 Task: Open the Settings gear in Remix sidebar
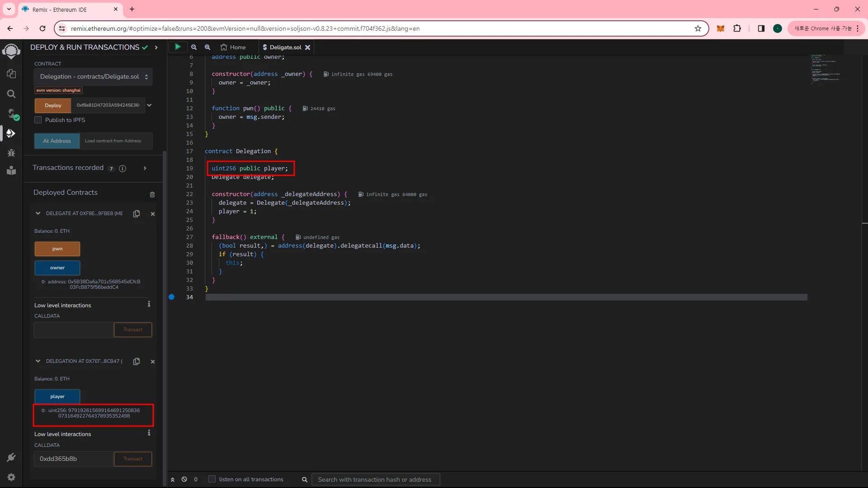pos(11,477)
